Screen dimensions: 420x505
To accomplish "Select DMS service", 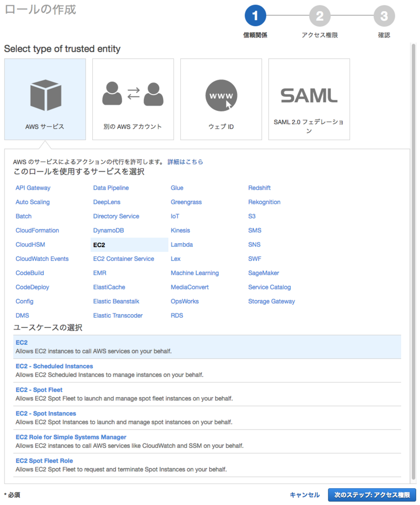I will [x=23, y=315].
